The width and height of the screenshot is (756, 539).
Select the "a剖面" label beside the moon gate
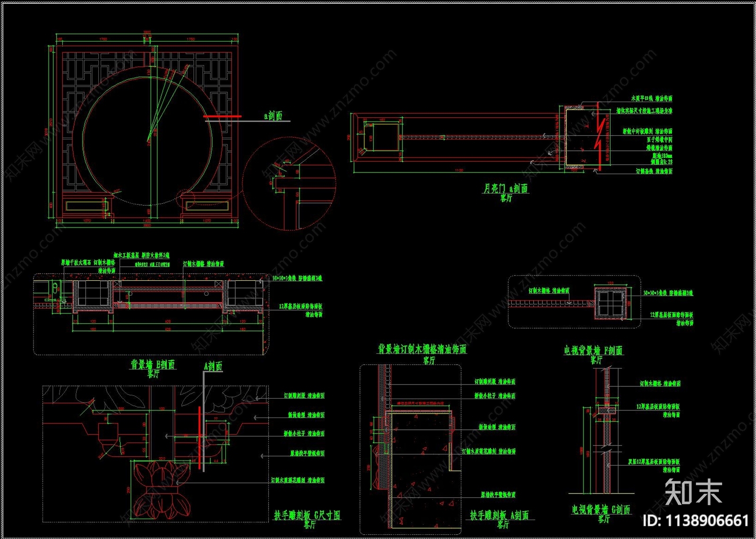[x=273, y=116]
